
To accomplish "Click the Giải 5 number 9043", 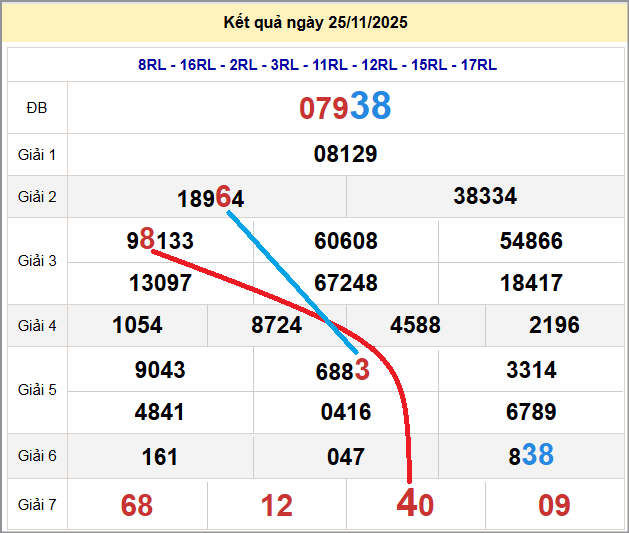I will (160, 370).
